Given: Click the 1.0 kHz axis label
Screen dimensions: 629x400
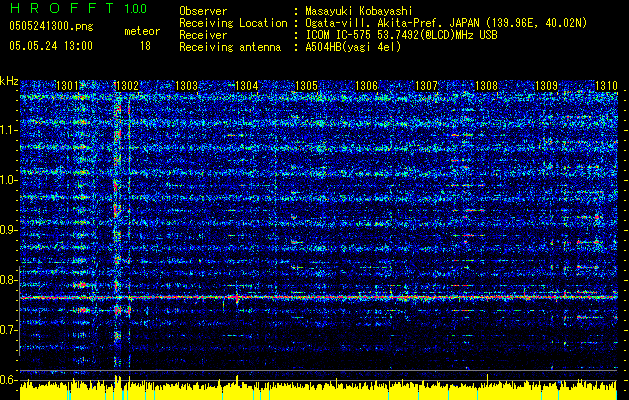Looking at the screenshot, I should pos(9,180).
